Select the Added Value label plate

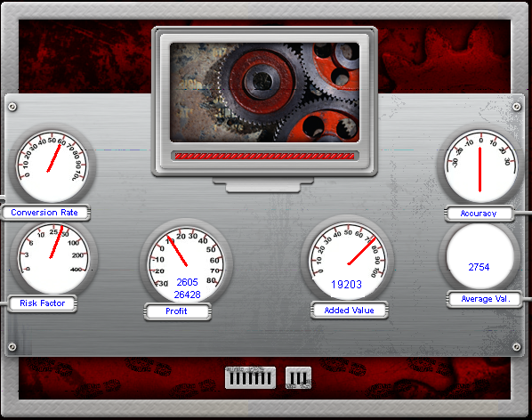click(x=350, y=310)
